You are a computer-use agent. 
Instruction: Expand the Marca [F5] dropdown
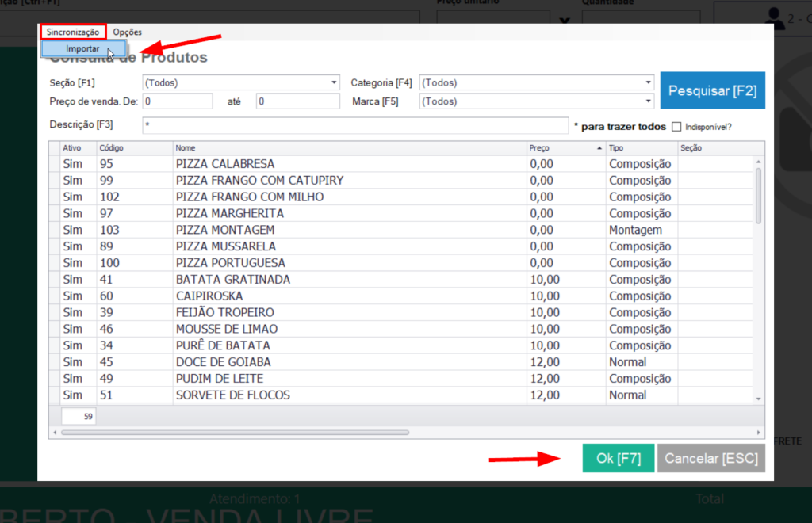coord(648,101)
